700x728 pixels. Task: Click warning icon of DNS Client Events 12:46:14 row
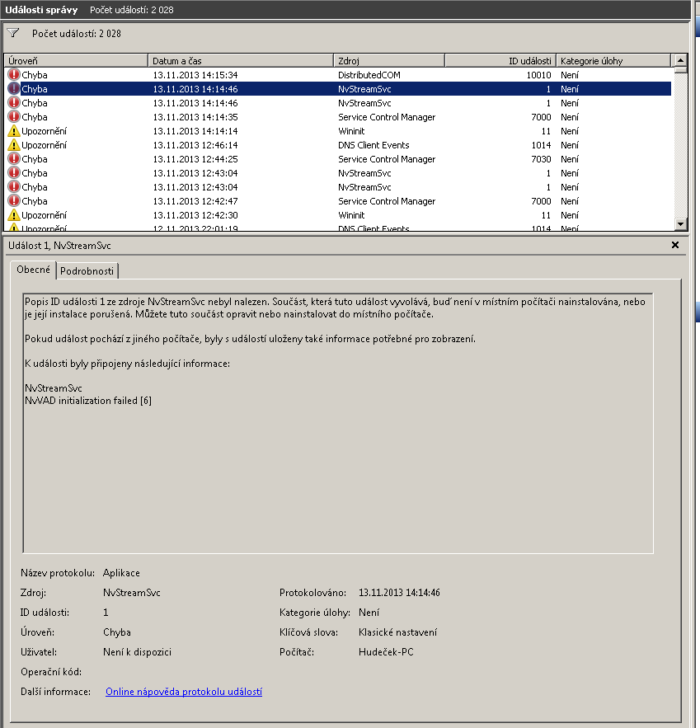click(14, 145)
